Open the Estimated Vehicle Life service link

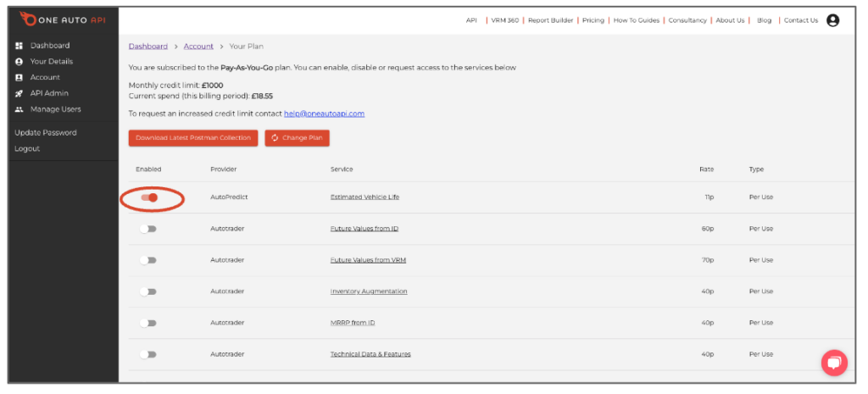364,197
